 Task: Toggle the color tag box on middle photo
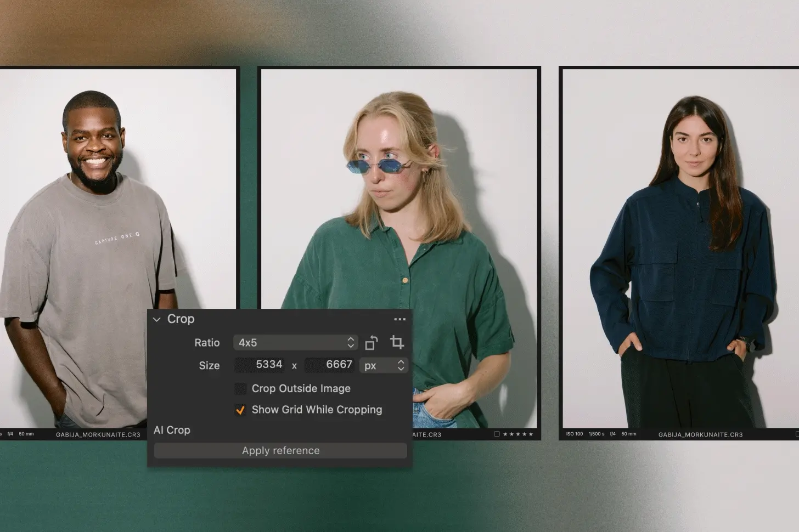pyautogui.click(x=497, y=434)
